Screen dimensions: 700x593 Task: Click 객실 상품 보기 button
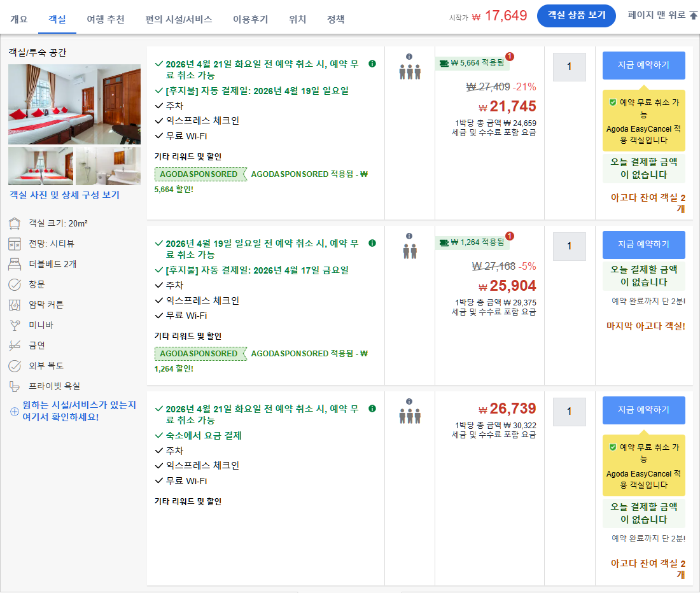pyautogui.click(x=577, y=16)
